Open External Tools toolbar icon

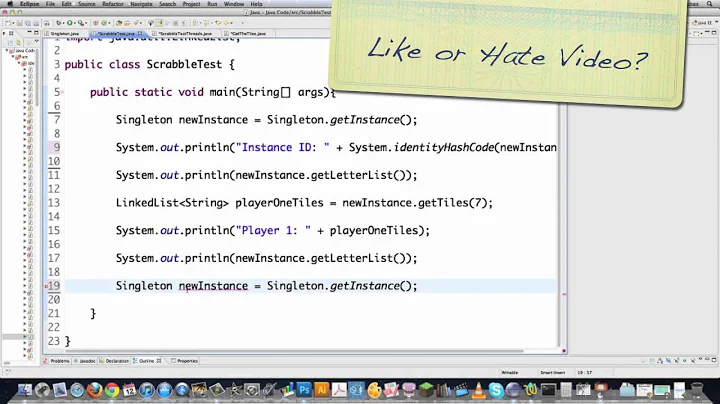coord(80,23)
